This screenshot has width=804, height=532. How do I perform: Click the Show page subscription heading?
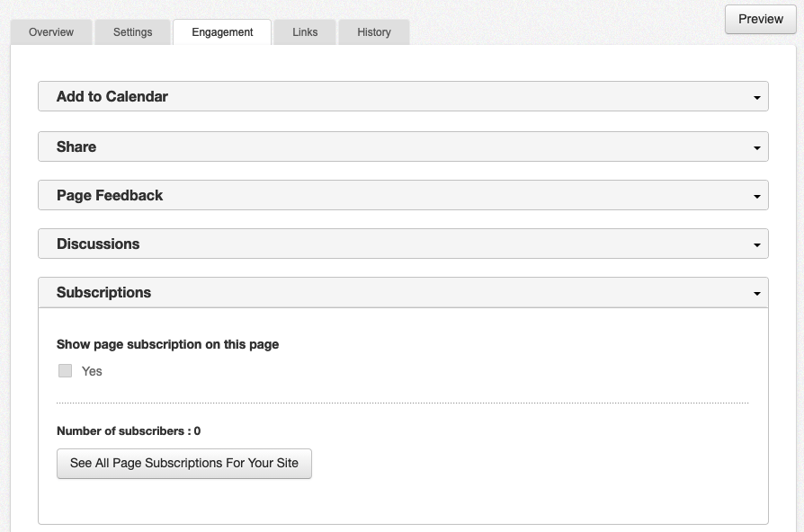point(166,344)
